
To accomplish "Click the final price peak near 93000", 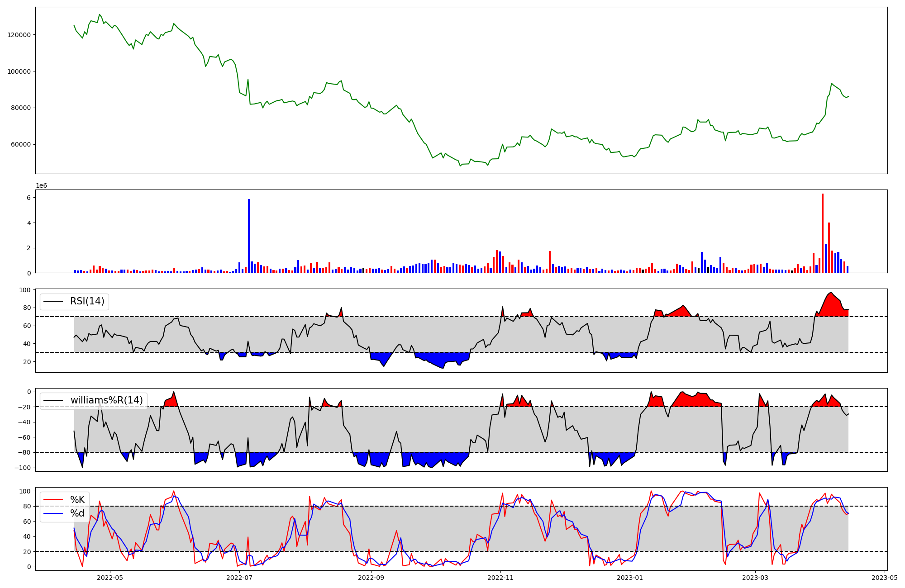I will pos(832,83).
